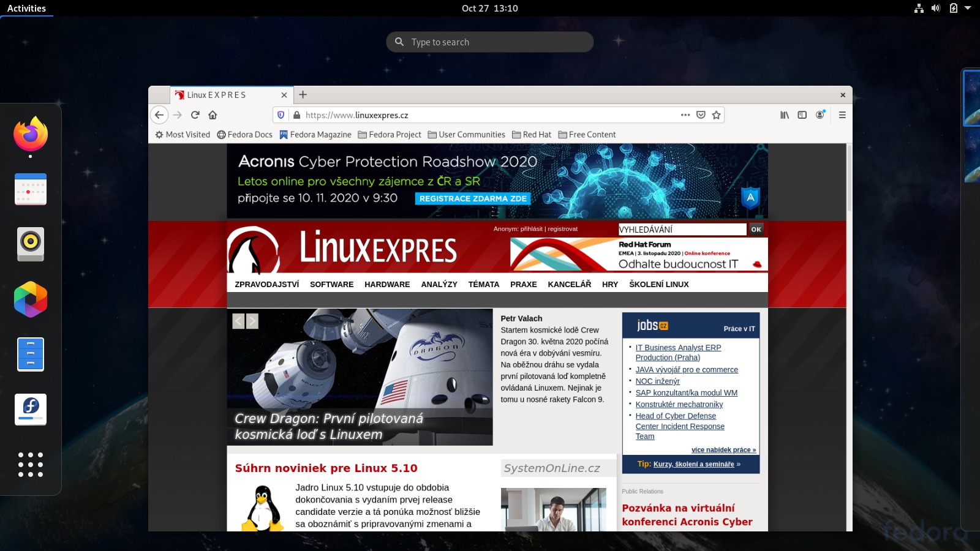Open ŠKOLENÍ LINUX menu item

[x=659, y=285]
